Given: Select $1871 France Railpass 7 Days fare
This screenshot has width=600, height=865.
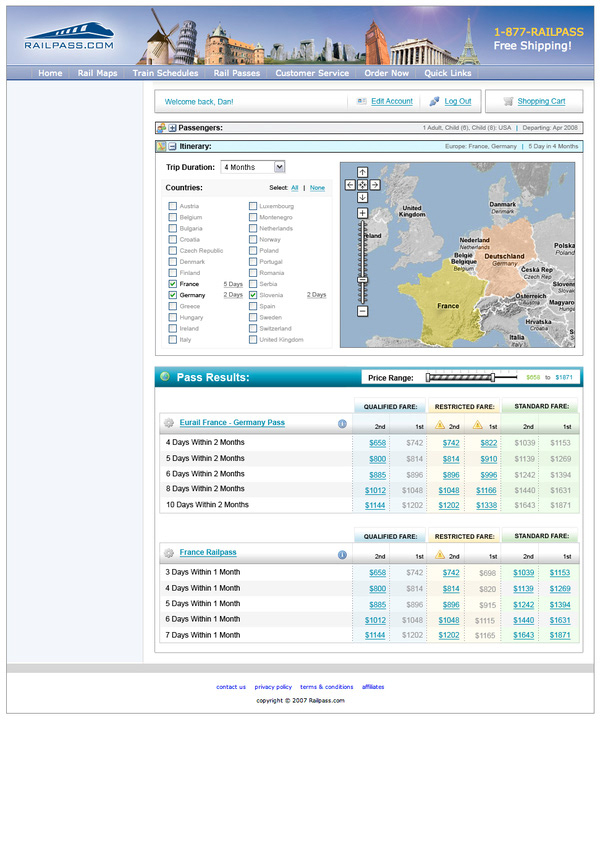Looking at the screenshot, I should point(560,636).
